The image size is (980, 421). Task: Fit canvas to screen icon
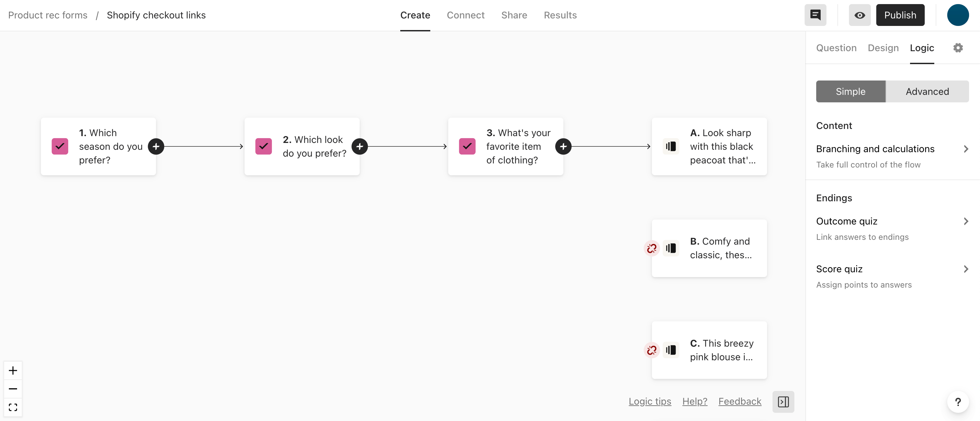coord(13,407)
